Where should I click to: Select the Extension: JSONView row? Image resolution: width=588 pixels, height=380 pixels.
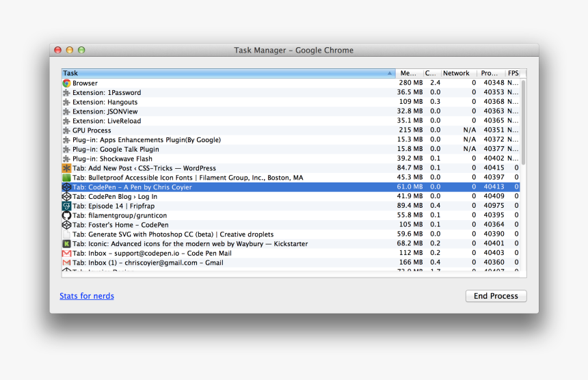tap(291, 111)
